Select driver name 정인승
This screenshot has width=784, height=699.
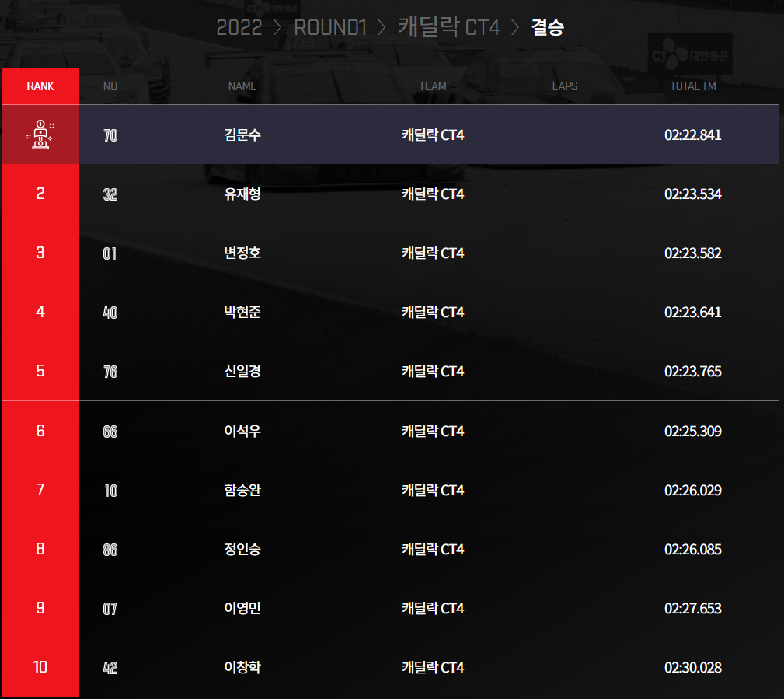point(242,549)
